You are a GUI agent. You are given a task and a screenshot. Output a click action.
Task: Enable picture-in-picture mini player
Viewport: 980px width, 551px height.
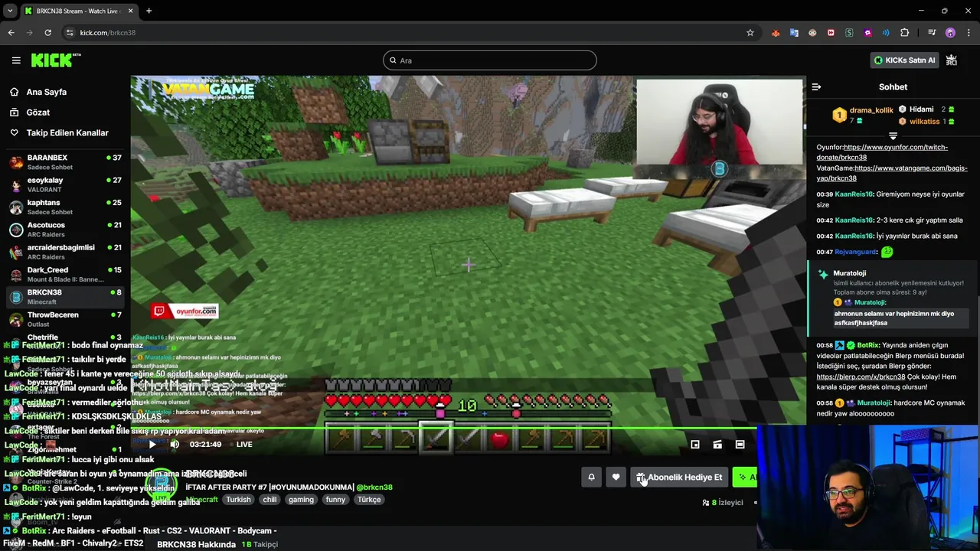pyautogui.click(x=695, y=444)
